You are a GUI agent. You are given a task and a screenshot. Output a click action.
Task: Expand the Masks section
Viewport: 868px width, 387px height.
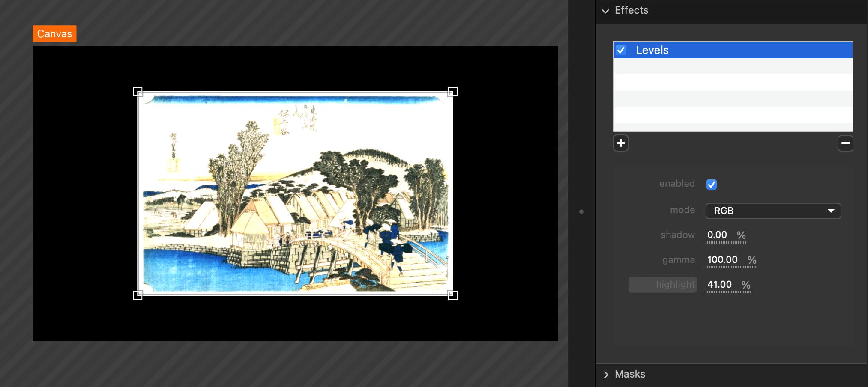(x=606, y=375)
